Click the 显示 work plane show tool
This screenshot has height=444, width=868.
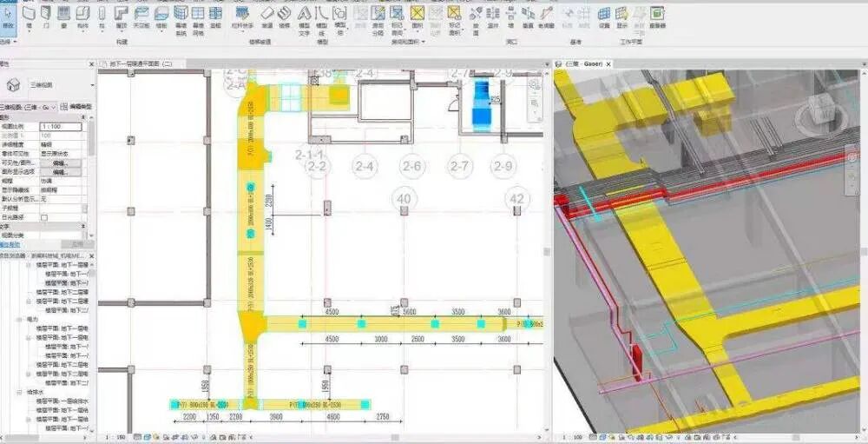(622, 17)
